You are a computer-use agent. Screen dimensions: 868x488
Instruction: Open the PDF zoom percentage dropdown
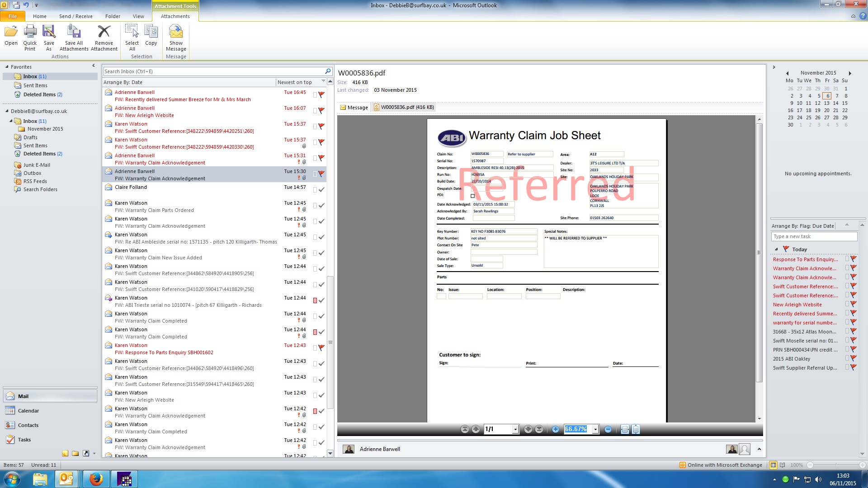pos(596,429)
